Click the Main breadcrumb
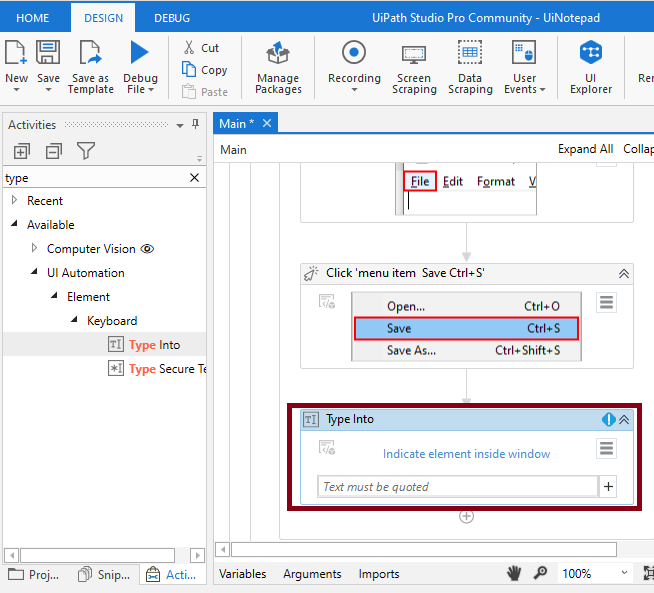654x593 pixels. (233, 150)
